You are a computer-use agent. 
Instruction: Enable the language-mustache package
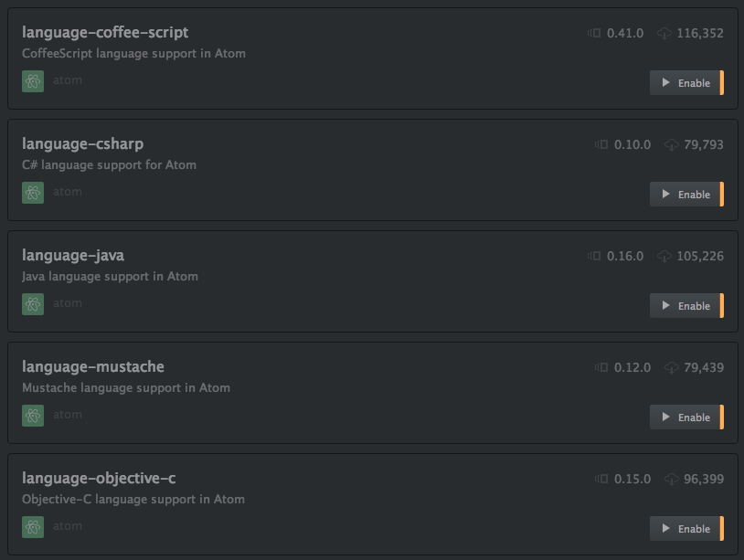click(686, 417)
